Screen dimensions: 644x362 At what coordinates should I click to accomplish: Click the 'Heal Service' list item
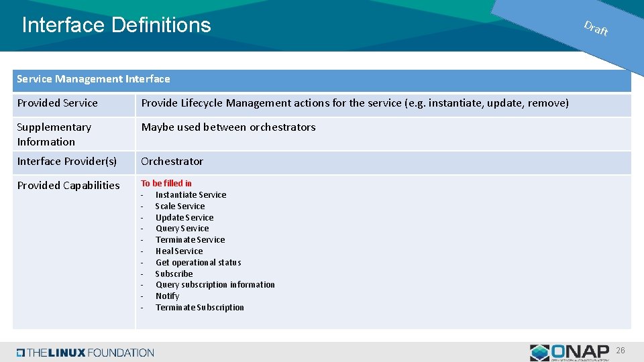[x=179, y=251]
